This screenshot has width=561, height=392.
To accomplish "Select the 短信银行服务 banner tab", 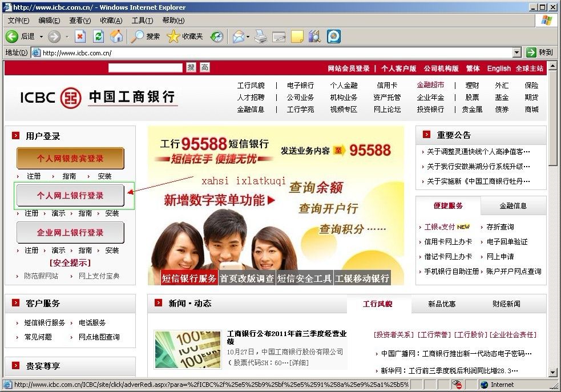I will point(189,278).
